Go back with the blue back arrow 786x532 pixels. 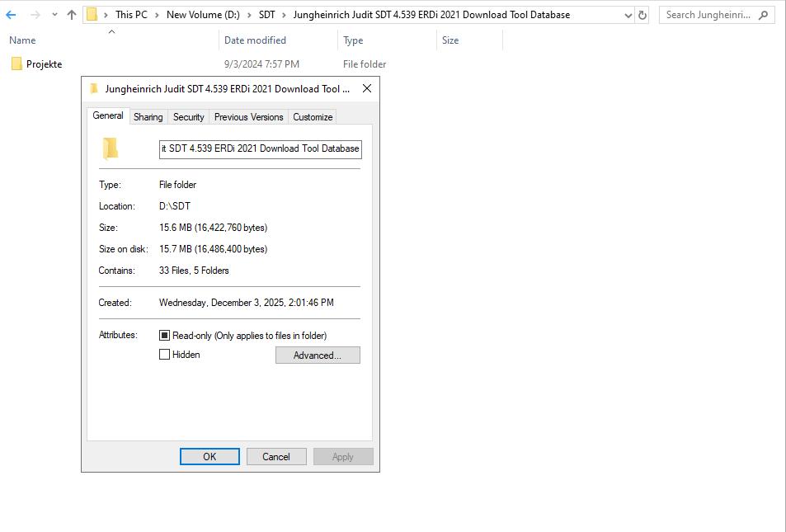click(x=11, y=15)
